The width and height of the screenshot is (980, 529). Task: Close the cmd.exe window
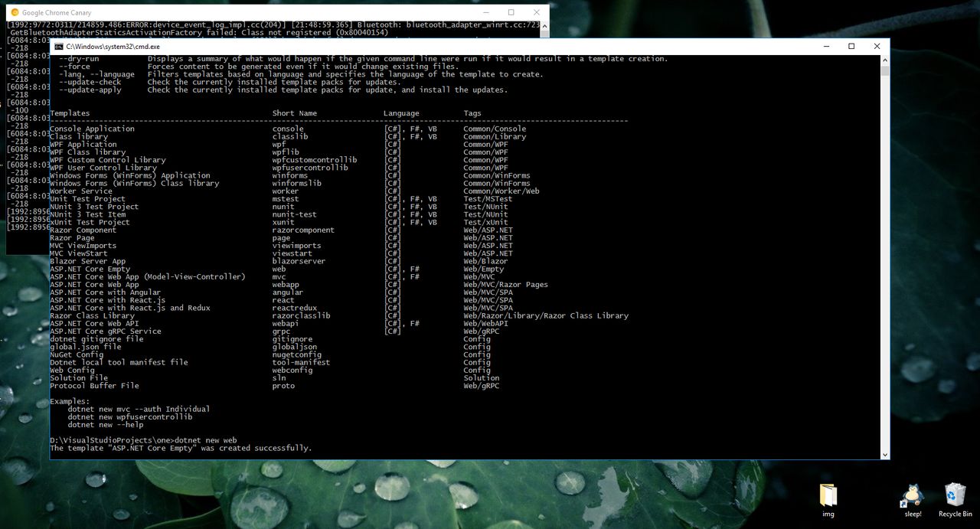(x=877, y=46)
